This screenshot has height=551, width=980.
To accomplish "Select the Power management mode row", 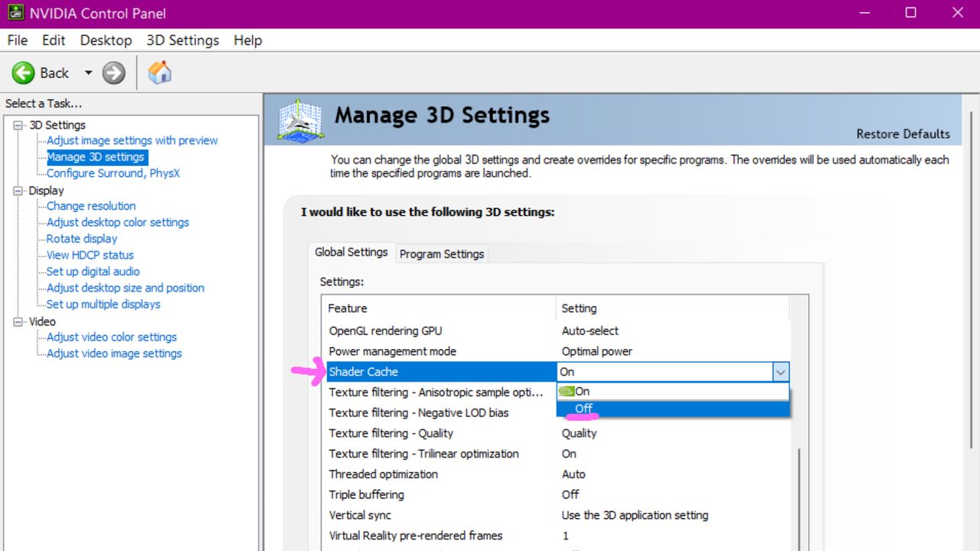I will point(557,351).
